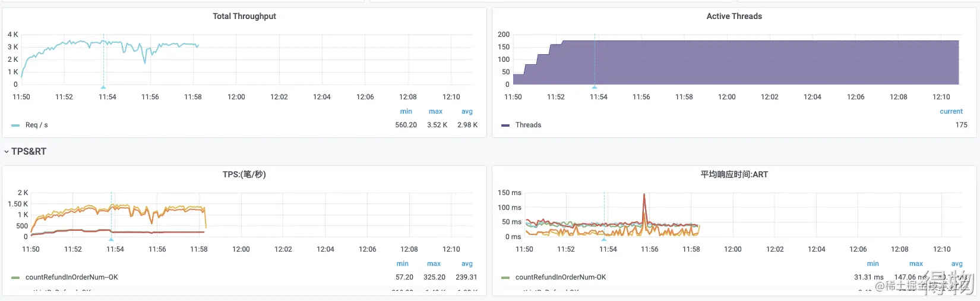The height and width of the screenshot is (301, 980).
Task: Click the Req / s legend color swatch
Action: tap(15, 126)
